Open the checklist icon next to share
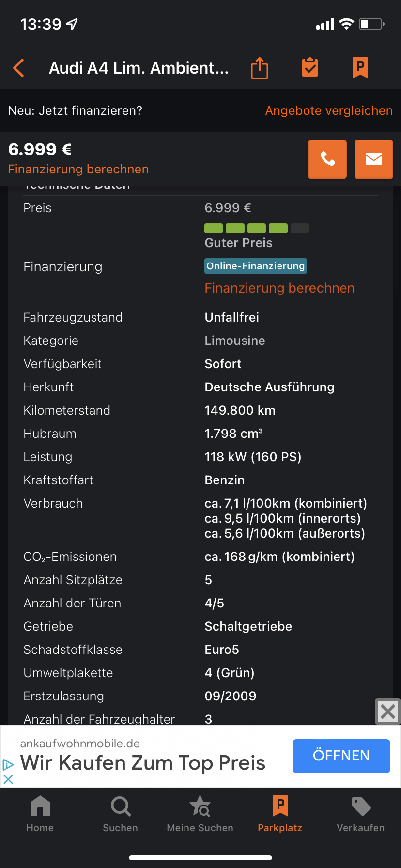The image size is (401, 868). (309, 67)
